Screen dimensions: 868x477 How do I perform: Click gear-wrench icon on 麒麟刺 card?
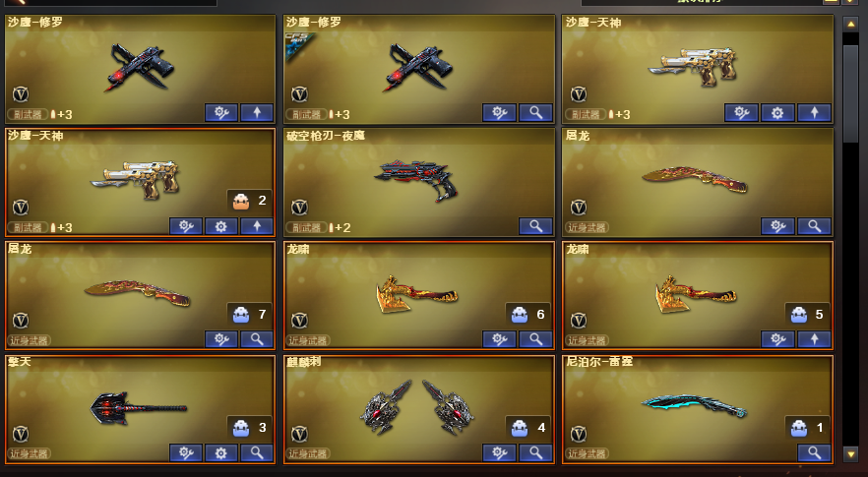click(499, 452)
